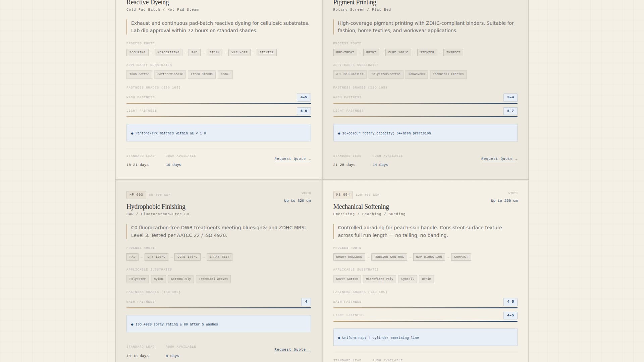Click Request Quote link for Pigment Printing

pyautogui.click(x=499, y=159)
